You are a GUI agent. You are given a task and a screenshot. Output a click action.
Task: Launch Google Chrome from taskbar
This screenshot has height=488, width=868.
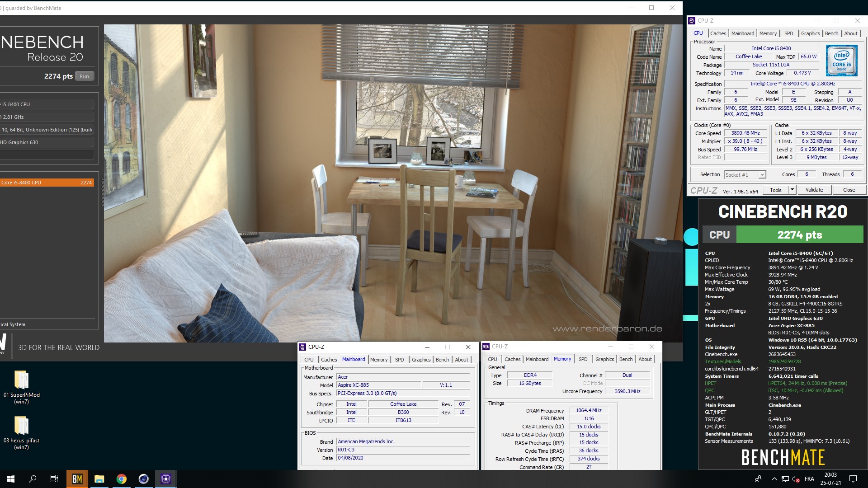coord(121,479)
